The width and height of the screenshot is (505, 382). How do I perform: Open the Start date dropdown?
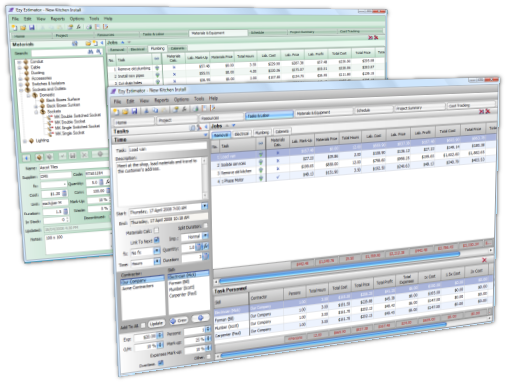pos(205,206)
